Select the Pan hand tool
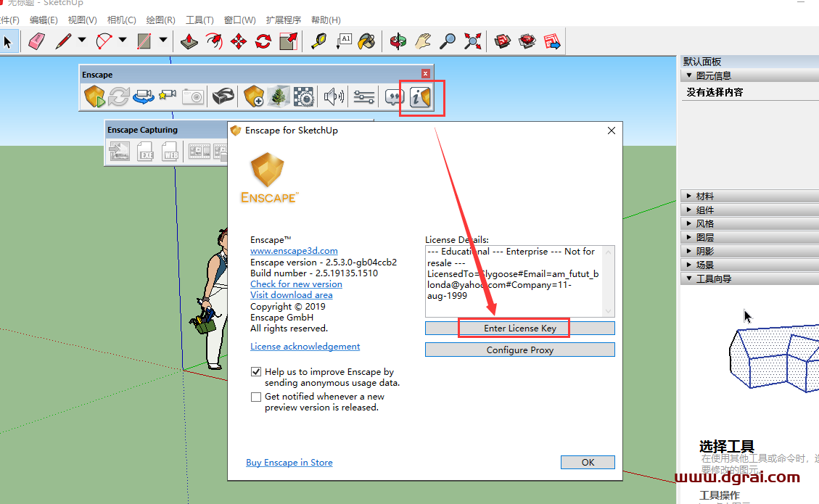The height and width of the screenshot is (504, 819). 423,41
